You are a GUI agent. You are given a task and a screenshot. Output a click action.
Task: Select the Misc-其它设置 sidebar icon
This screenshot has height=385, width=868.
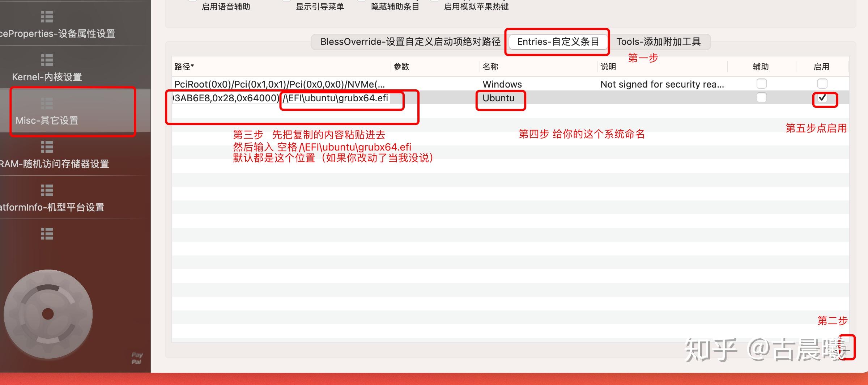[x=47, y=105]
